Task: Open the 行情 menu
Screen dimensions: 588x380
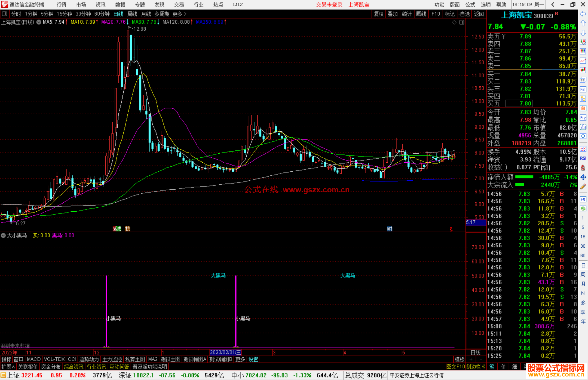Action: pos(61,5)
